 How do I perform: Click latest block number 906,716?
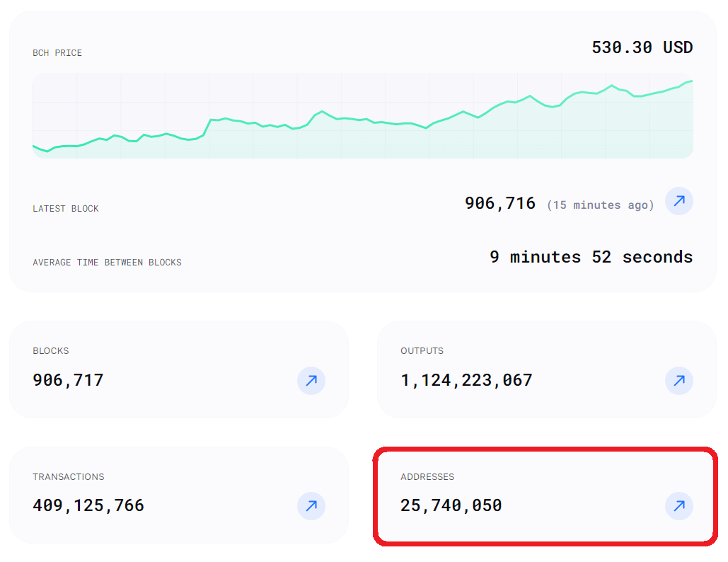(x=499, y=203)
